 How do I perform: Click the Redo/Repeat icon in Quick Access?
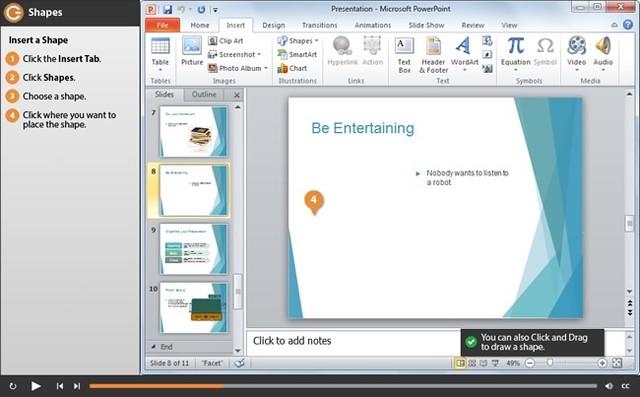tap(201, 9)
